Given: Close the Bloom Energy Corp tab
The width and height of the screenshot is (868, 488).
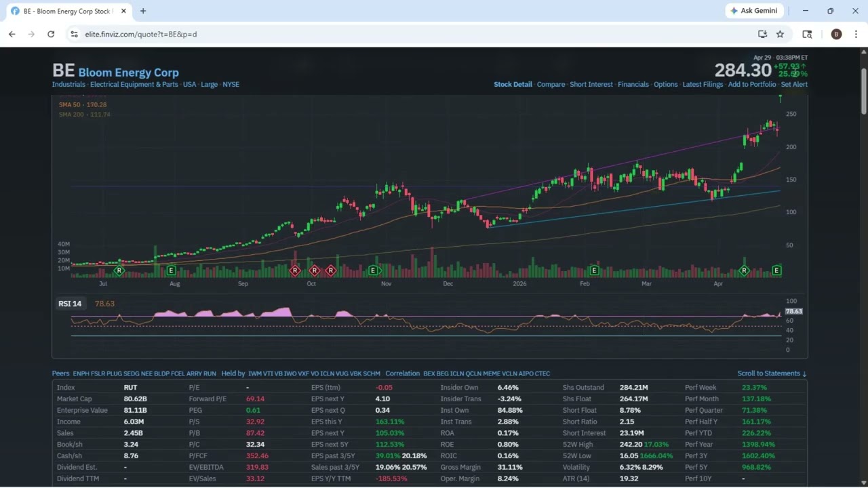Looking at the screenshot, I should point(123,11).
